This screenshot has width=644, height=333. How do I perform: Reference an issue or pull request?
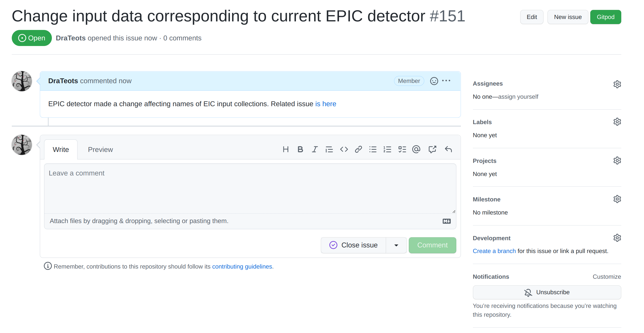(x=432, y=149)
